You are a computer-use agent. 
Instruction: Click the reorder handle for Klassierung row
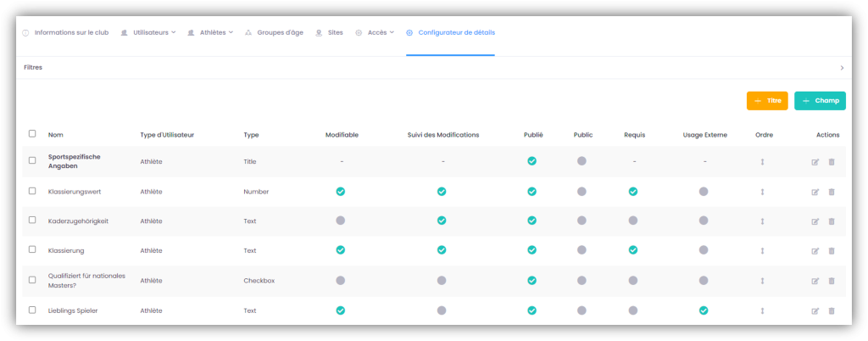coord(762,251)
